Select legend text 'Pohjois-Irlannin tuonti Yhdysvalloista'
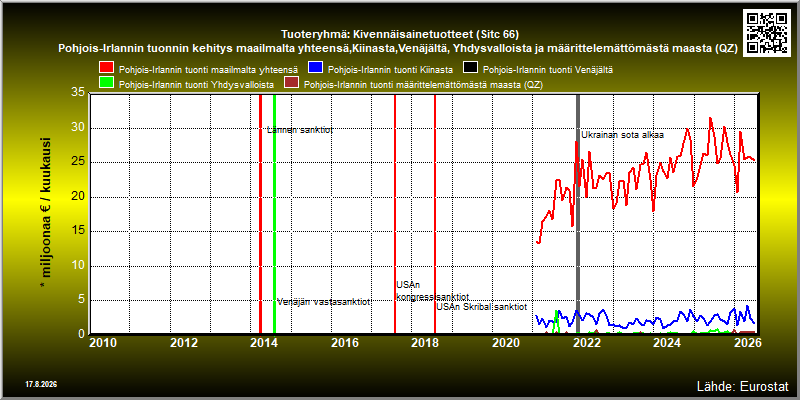Screen dimensions: 800x400 tap(196, 84)
